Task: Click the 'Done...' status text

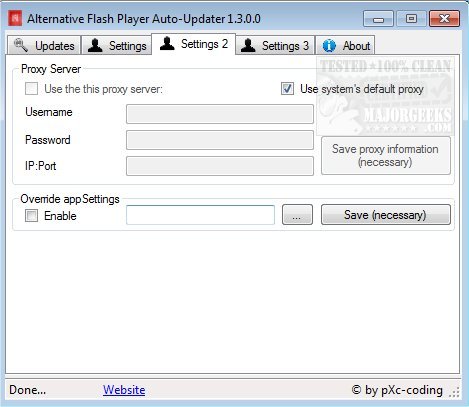Action: pyautogui.click(x=28, y=390)
